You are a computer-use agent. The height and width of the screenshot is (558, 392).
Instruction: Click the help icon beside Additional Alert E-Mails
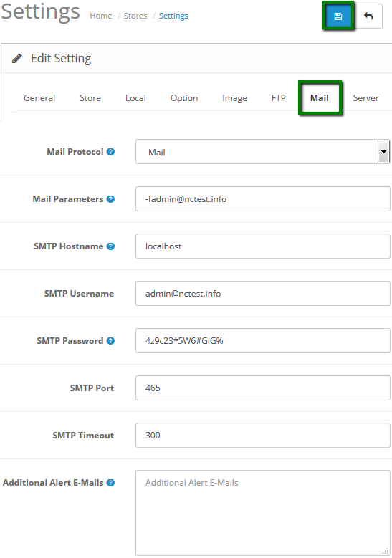111,483
